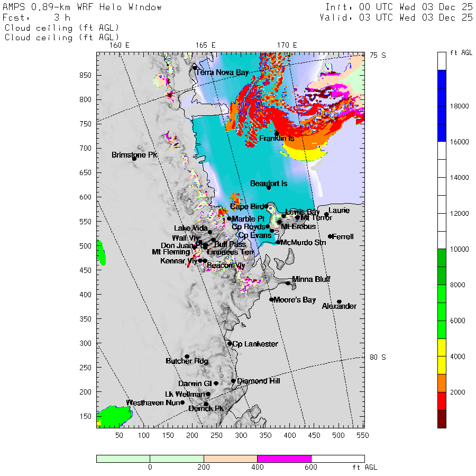The image size is (476, 476).
Task: Select the Cape Bird label
Action: [247, 207]
